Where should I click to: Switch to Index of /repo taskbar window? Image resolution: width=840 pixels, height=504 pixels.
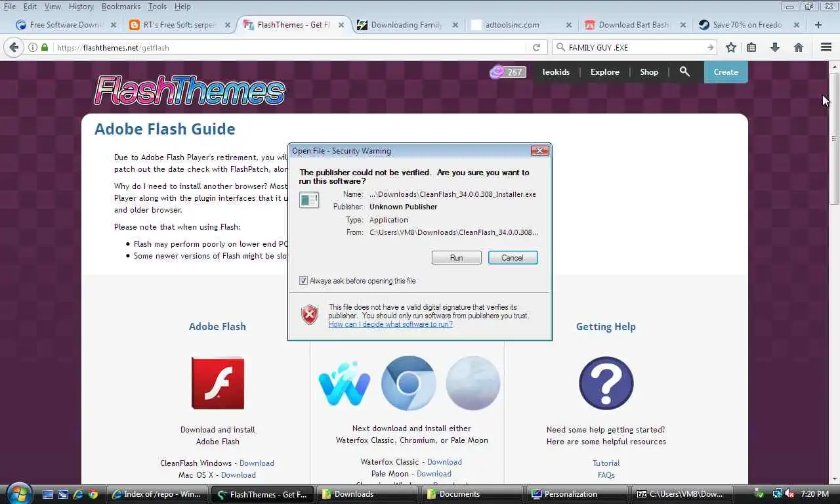(157, 494)
